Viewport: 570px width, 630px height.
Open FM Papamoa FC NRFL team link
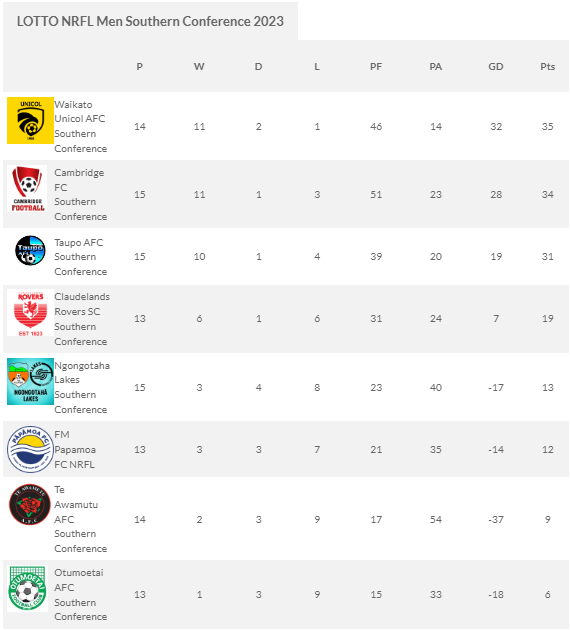click(x=75, y=450)
